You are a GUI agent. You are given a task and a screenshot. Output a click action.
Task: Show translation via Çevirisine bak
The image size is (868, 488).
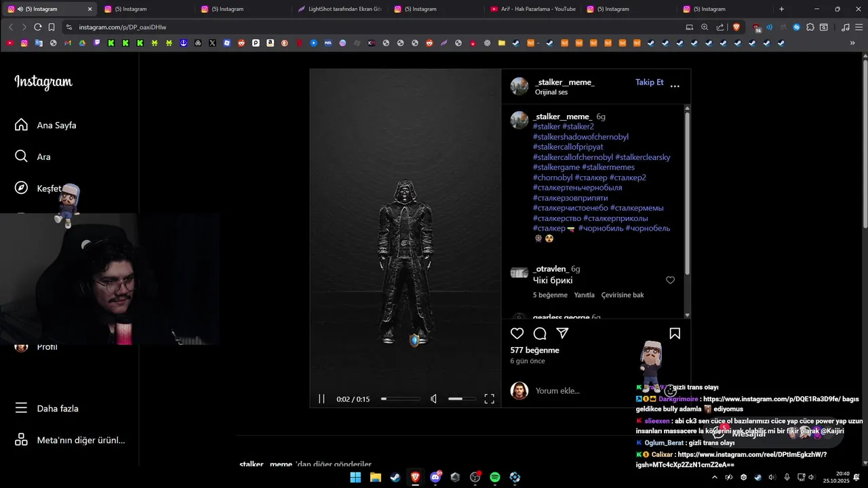[x=623, y=295]
